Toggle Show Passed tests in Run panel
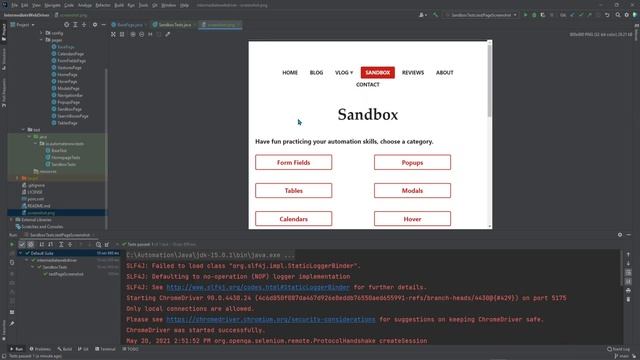The image size is (640, 360). (22, 244)
